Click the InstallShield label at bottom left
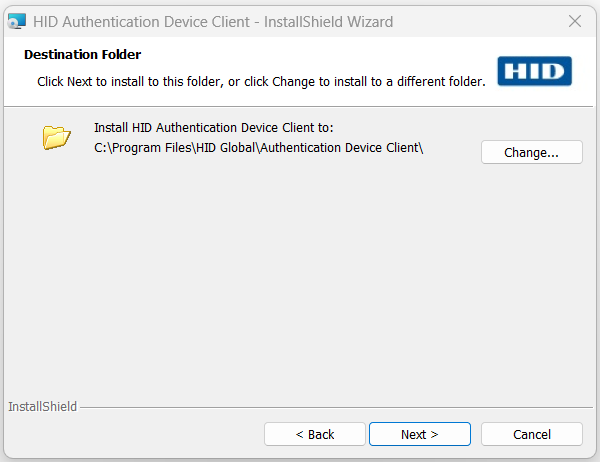Viewport: 600px width, 462px height. pyautogui.click(x=42, y=407)
